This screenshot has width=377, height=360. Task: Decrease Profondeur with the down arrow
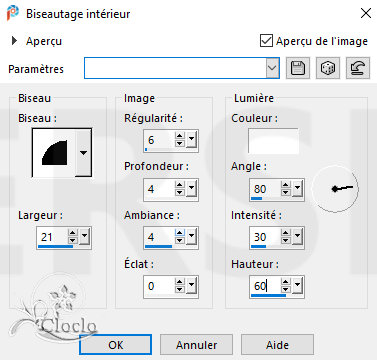pos(180,192)
